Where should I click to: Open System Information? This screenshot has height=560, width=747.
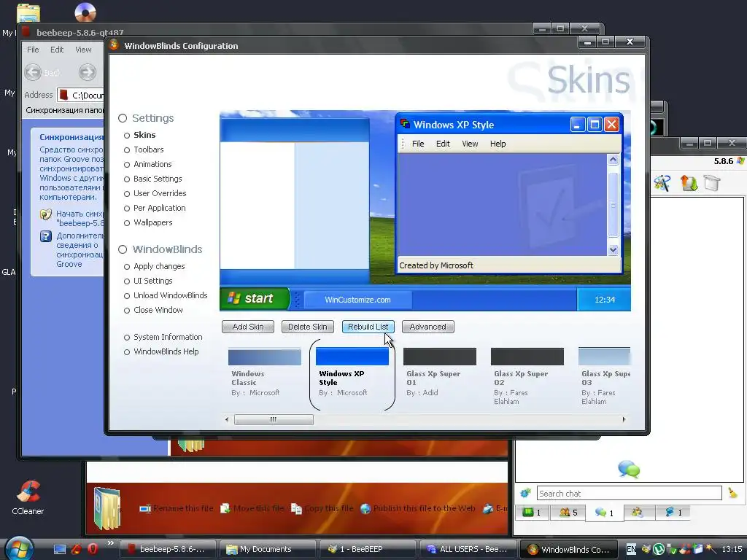pyautogui.click(x=168, y=337)
